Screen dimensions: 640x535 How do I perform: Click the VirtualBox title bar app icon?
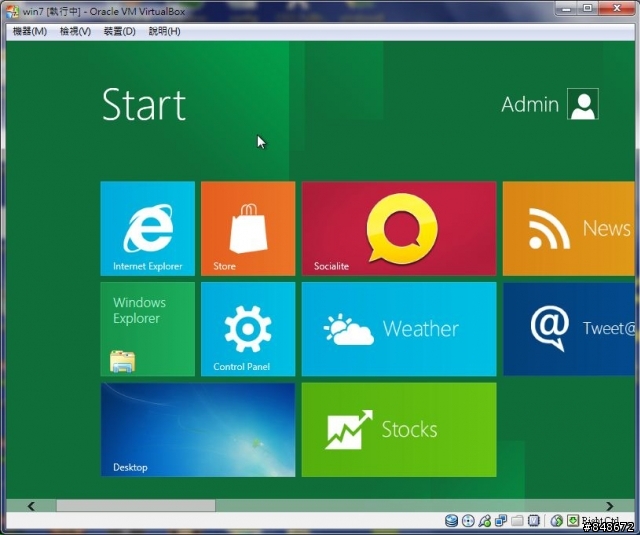point(12,11)
